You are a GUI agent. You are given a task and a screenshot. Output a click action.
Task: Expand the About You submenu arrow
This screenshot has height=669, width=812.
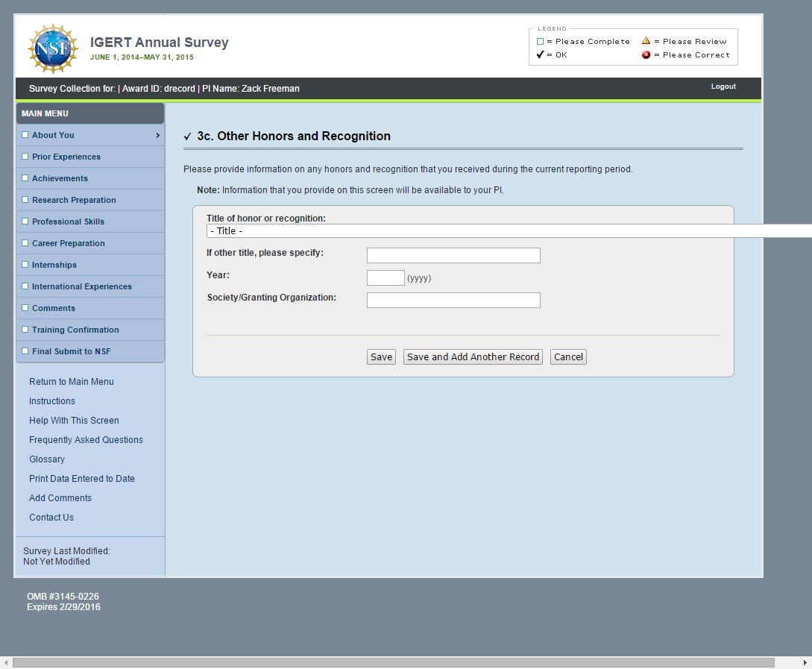pyautogui.click(x=157, y=135)
